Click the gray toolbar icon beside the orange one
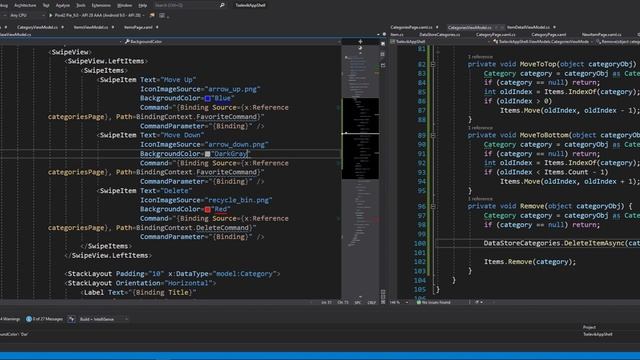The height and width of the screenshot is (360, 640). [162, 15]
